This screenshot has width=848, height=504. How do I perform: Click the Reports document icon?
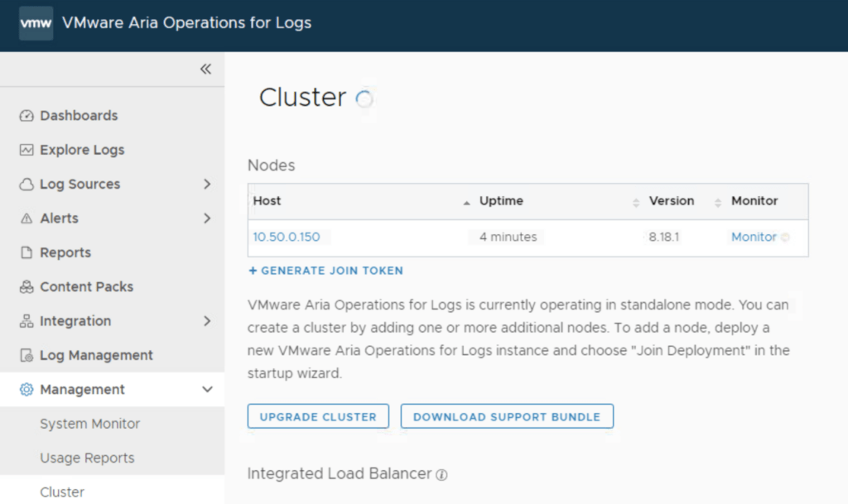coord(26,253)
